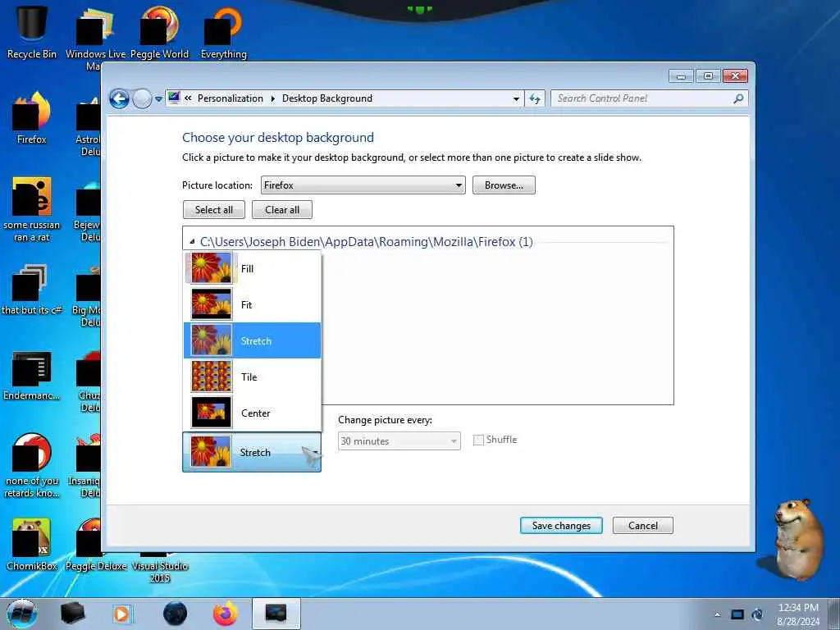Image resolution: width=840 pixels, height=630 pixels.
Task: Collapse the Firefox folder group triangle
Action: point(192,242)
